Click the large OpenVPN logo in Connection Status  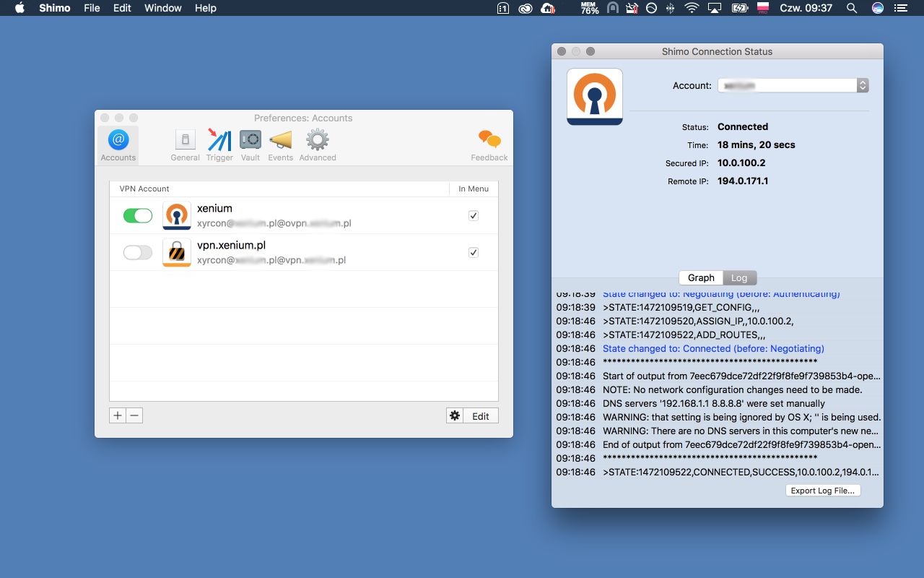click(x=595, y=97)
